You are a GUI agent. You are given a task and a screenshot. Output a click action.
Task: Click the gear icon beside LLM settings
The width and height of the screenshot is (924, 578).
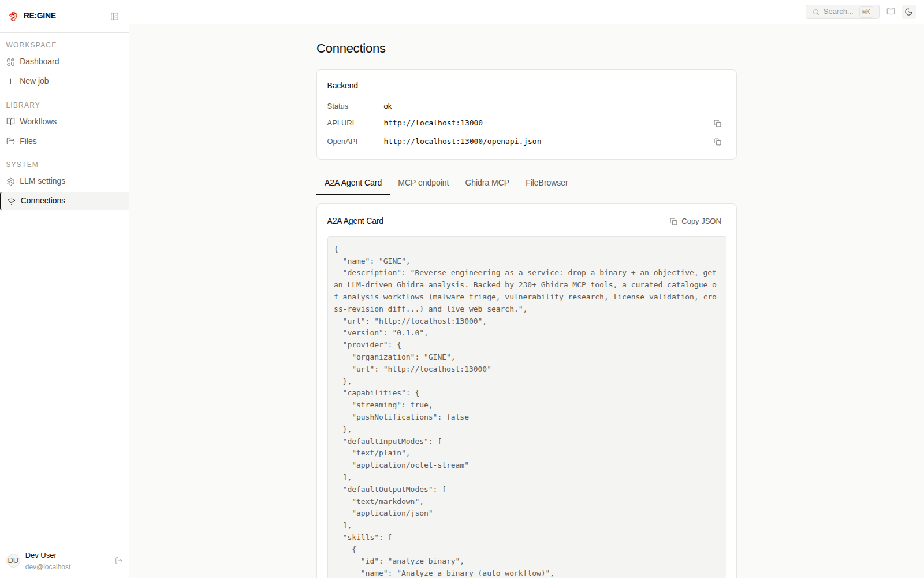pos(10,181)
